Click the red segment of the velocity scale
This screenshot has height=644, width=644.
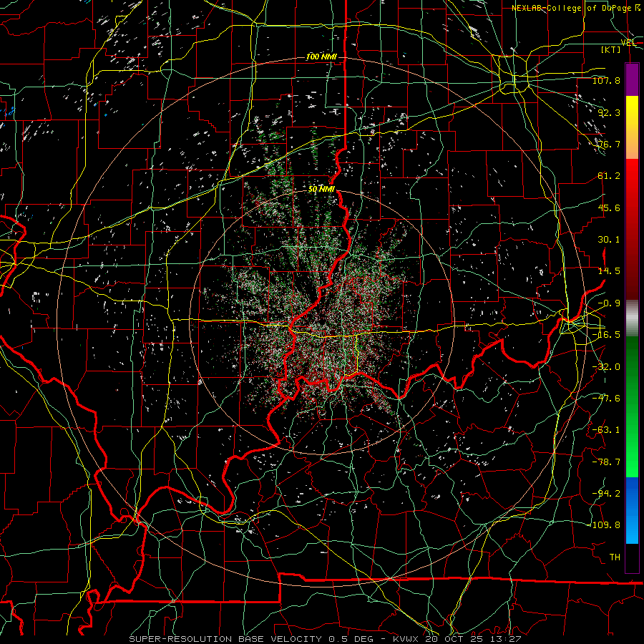(x=632, y=229)
